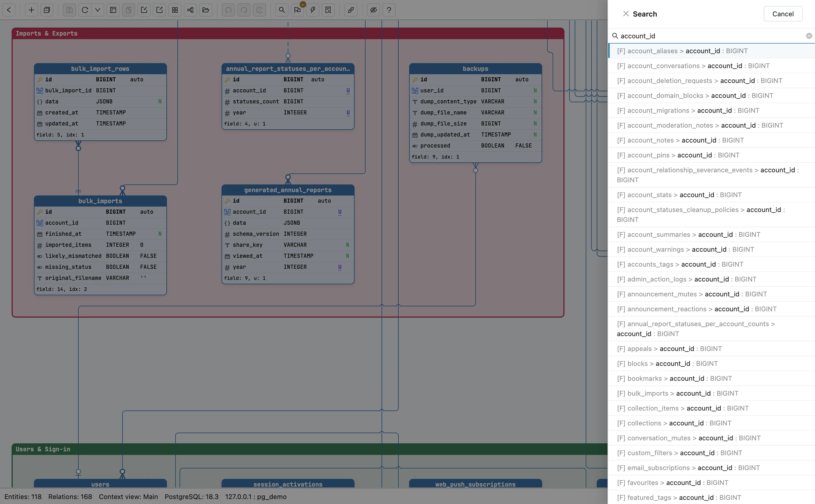Image resolution: width=815 pixels, height=504 pixels.
Task: Select the account_aliases > account_id result
Action: pyautogui.click(x=711, y=51)
